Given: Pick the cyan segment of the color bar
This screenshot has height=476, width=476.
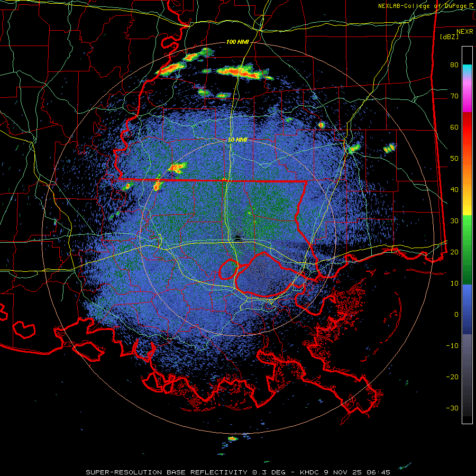Looking at the screenshot, I should pos(467,69).
